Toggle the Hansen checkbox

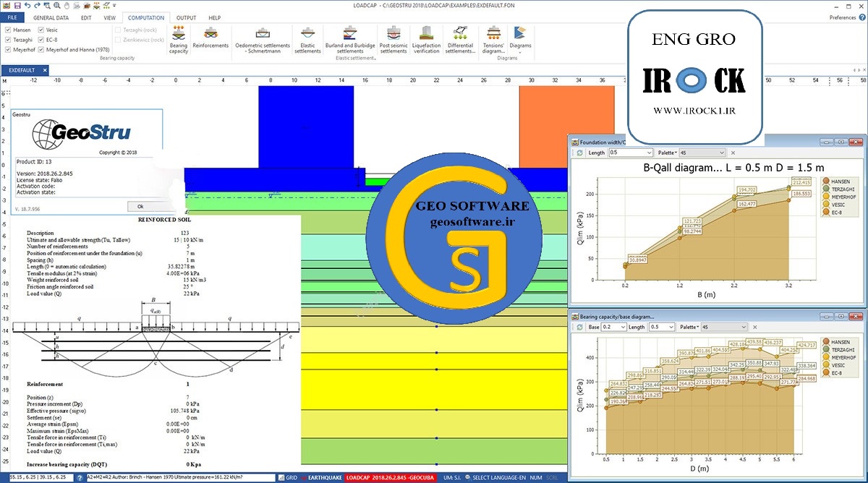[x=8, y=30]
